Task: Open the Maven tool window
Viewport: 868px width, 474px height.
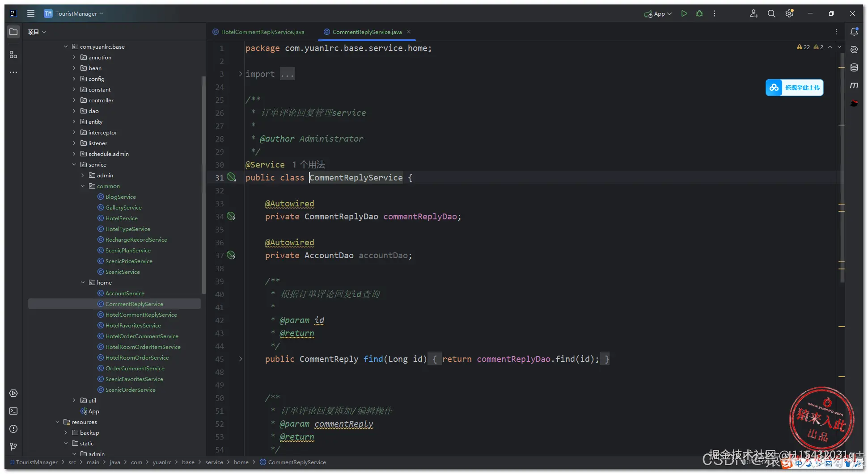Action: 854,85
